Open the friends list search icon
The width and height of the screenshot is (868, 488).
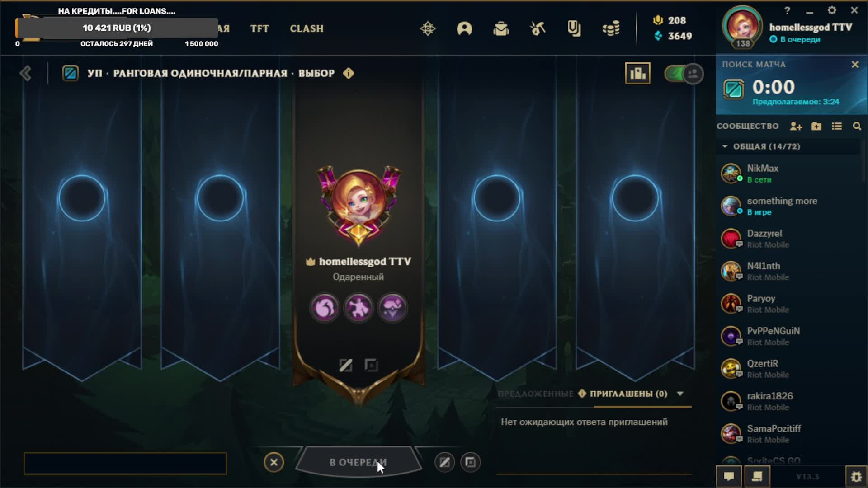click(x=857, y=127)
